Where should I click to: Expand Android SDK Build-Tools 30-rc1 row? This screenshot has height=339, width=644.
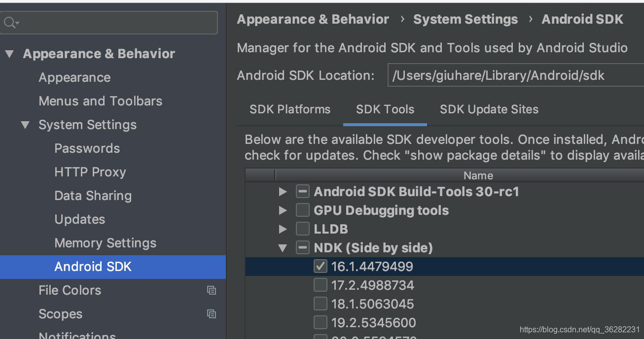(283, 192)
